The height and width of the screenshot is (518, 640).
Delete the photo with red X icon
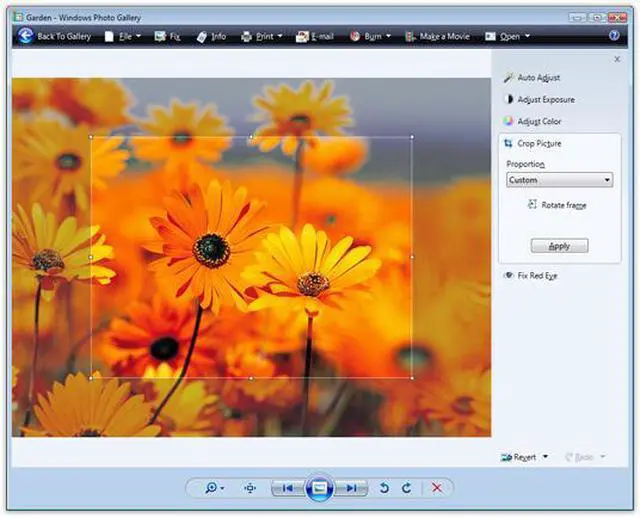tap(437, 488)
